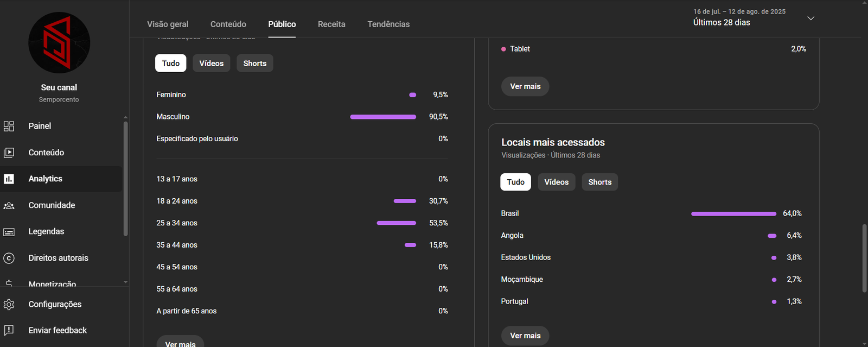Click the Legendas subtitles icon
The height and width of the screenshot is (347, 868).
(x=9, y=232)
